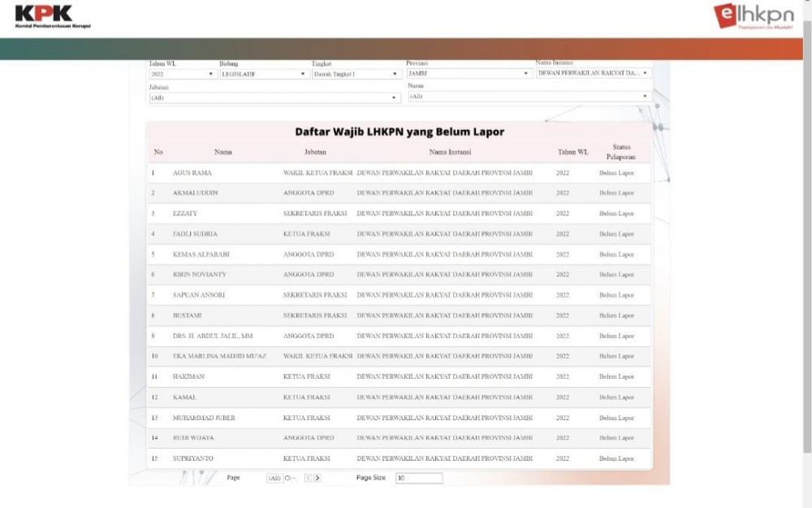812x508 pixels.
Task: Expand the Tingkat dropdown
Action: (356, 74)
